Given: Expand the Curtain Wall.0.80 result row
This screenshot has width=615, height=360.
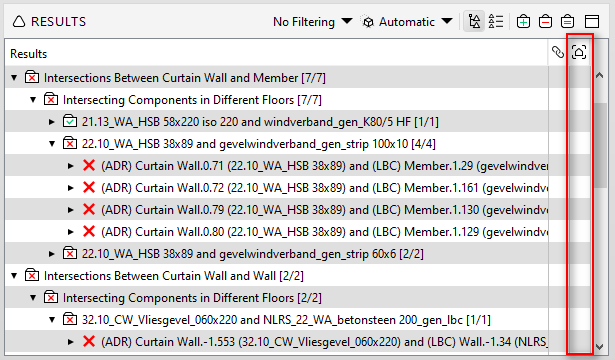Looking at the screenshot, I should [71, 232].
